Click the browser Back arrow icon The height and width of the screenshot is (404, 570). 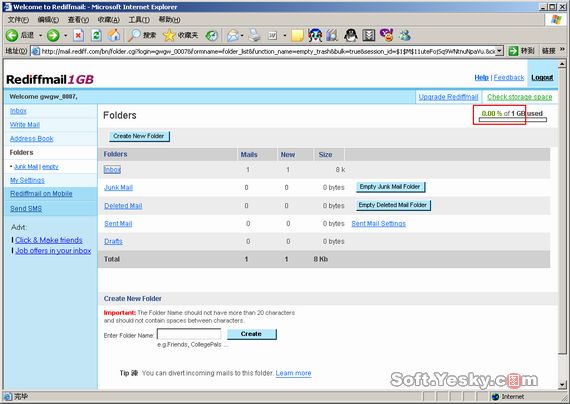[x=12, y=35]
